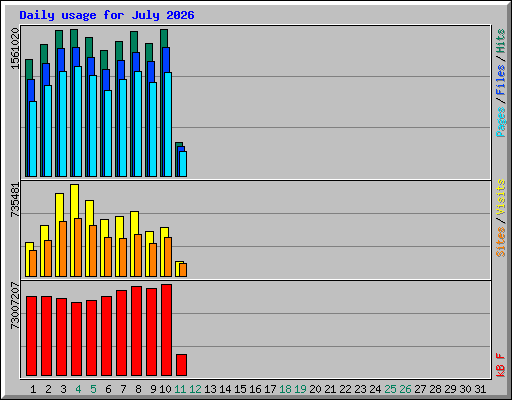512x400 pixels.
Task: Click the day 11 cyan pages bar
Action: click(183, 164)
